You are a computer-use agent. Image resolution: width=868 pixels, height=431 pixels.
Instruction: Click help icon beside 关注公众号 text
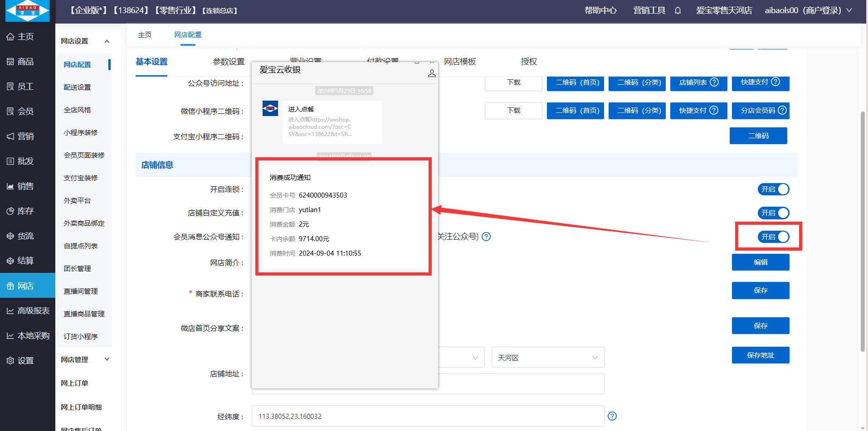point(486,237)
